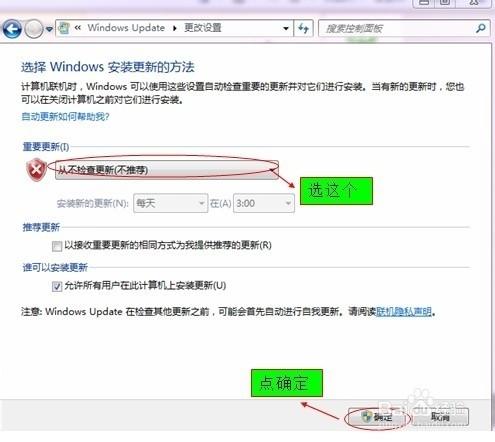The height and width of the screenshot is (442, 495).
Task: Open recent pages arrow beside Forward button
Action: pos(49,29)
